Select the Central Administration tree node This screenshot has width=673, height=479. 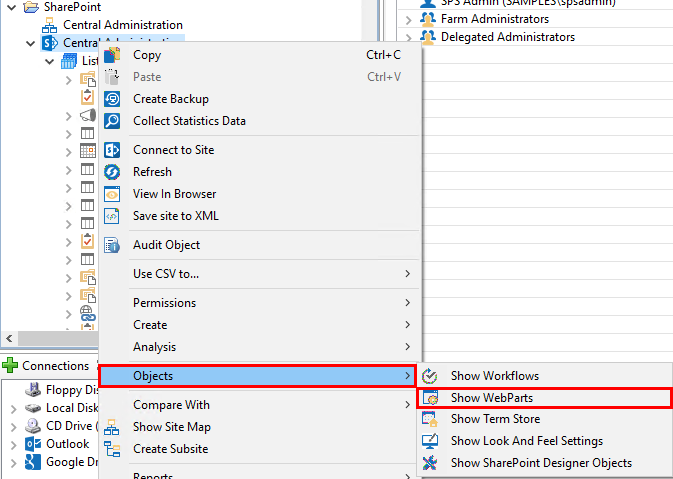coord(122,25)
